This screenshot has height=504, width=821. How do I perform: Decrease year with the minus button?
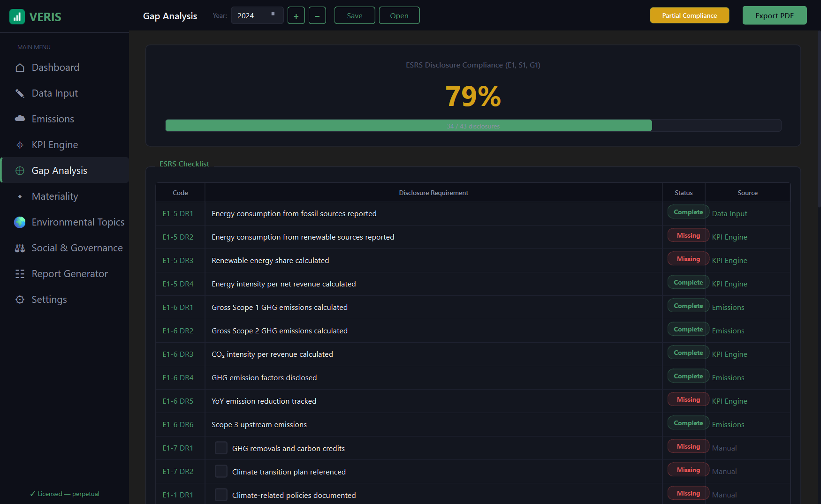(317, 15)
